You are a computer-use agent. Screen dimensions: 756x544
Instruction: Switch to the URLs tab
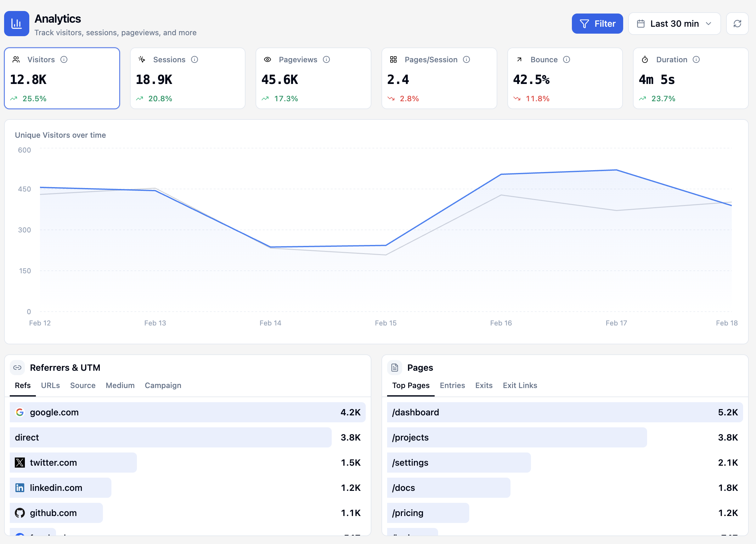tap(50, 386)
